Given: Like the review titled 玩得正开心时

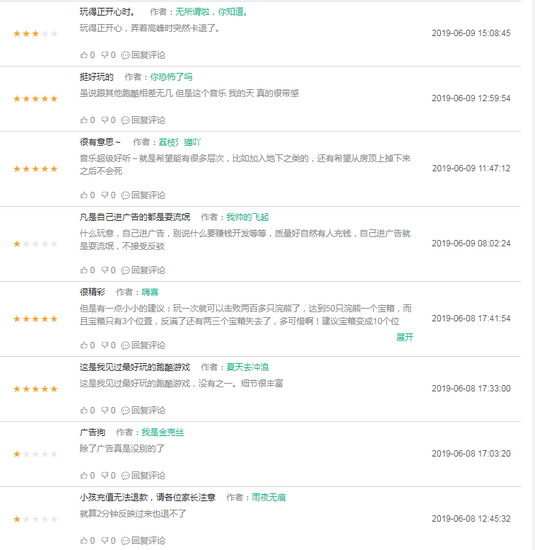Looking at the screenshot, I should 87,55.
